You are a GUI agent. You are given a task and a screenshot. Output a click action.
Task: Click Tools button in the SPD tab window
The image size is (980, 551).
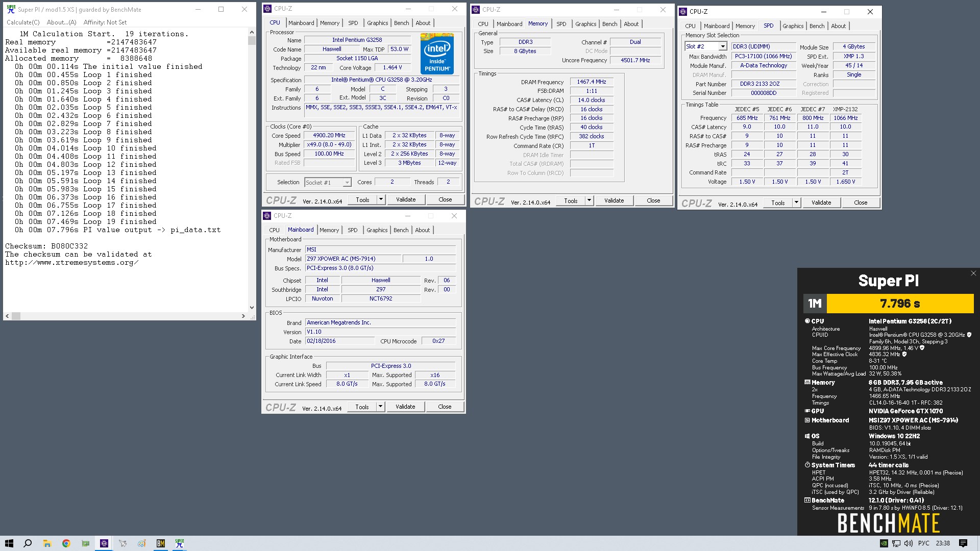[x=778, y=203]
